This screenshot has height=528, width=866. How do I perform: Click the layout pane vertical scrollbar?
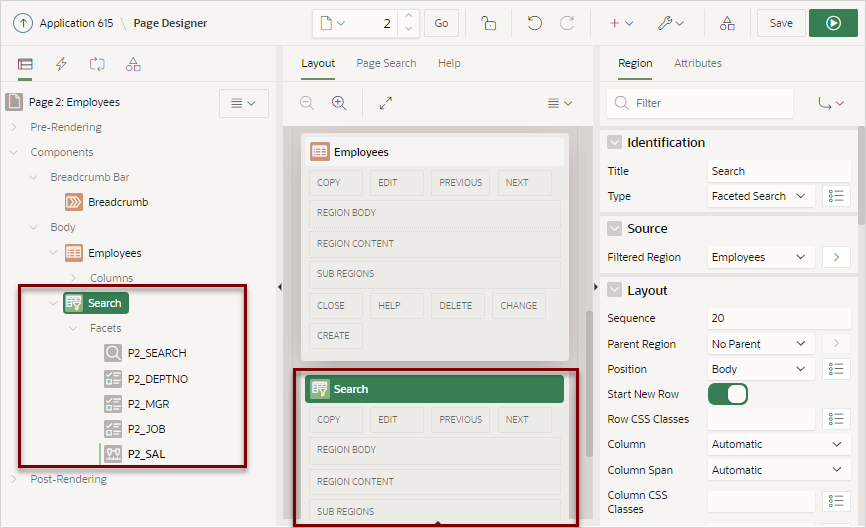589,384
